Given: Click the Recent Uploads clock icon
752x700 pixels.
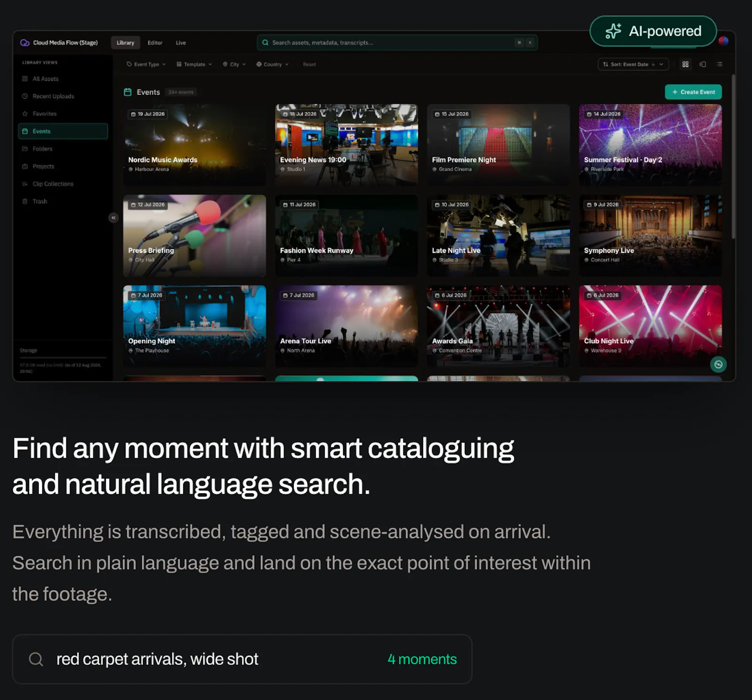Looking at the screenshot, I should [25, 96].
